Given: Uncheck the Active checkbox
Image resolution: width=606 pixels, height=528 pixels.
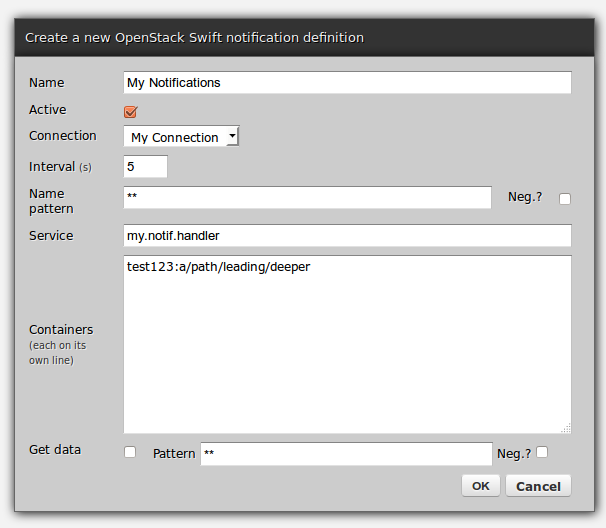Looking at the screenshot, I should [x=130, y=111].
